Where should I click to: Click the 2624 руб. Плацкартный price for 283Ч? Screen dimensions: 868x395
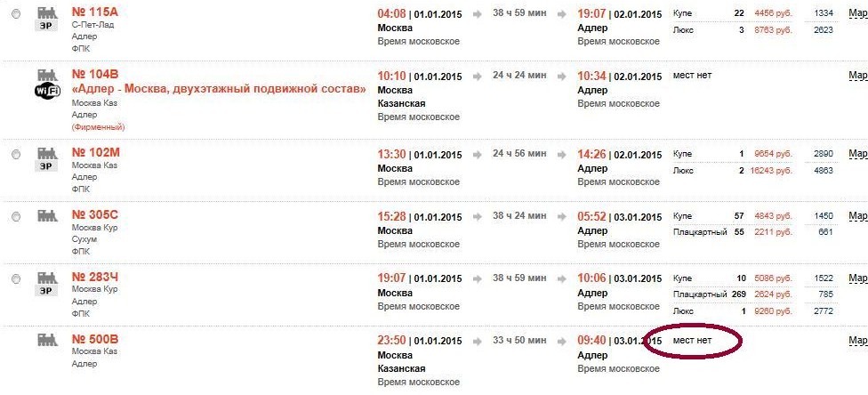tap(773, 294)
